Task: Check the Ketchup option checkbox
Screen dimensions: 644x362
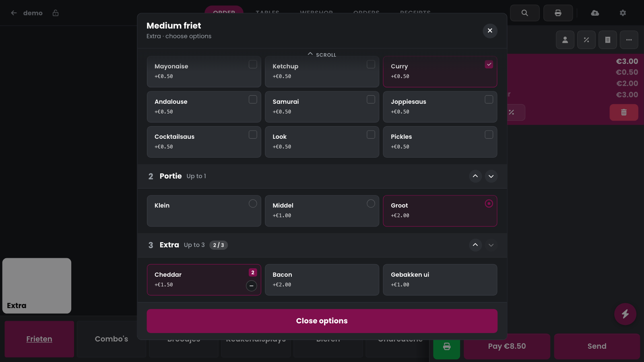Action: pos(371,64)
